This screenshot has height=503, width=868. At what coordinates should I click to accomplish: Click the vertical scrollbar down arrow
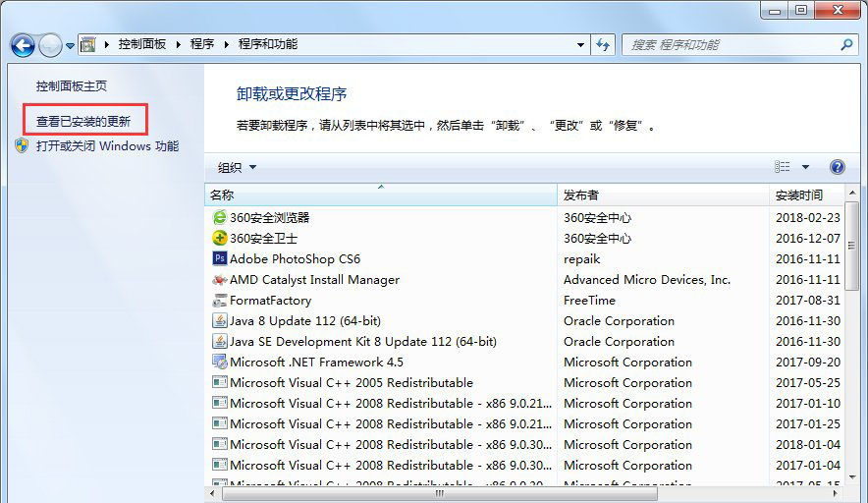(x=852, y=476)
